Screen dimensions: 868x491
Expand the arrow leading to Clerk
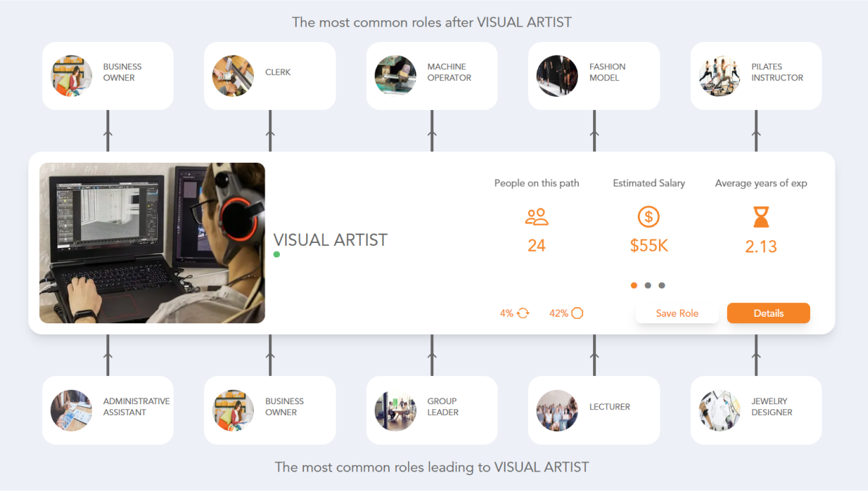pyautogui.click(x=270, y=135)
